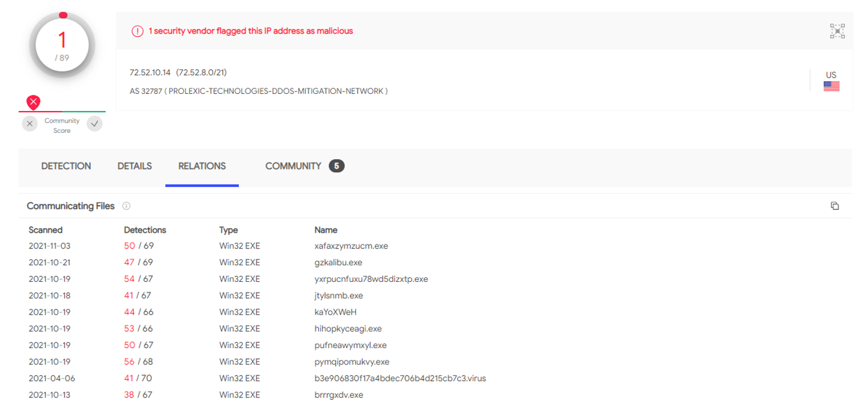Viewport: 868px width, 409px height.
Task: Click the info icon beside Communicating Files
Action: pyautogui.click(x=127, y=206)
